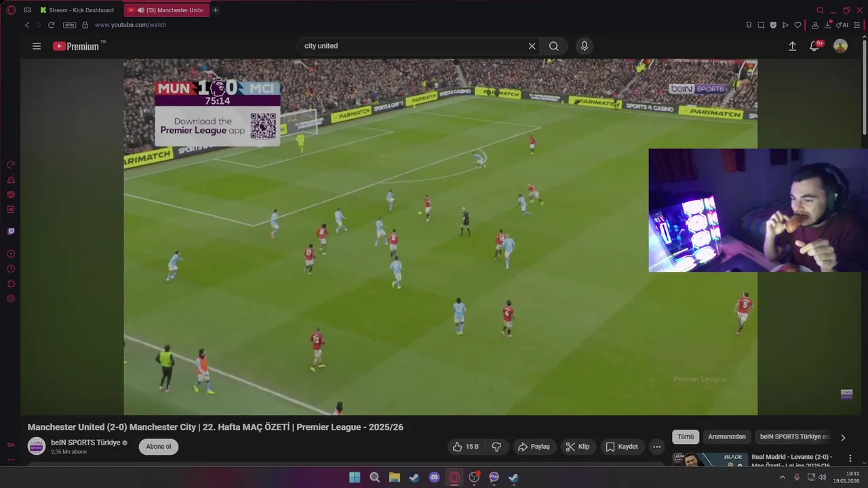
Task: Click the video player to pause
Action: (440, 237)
